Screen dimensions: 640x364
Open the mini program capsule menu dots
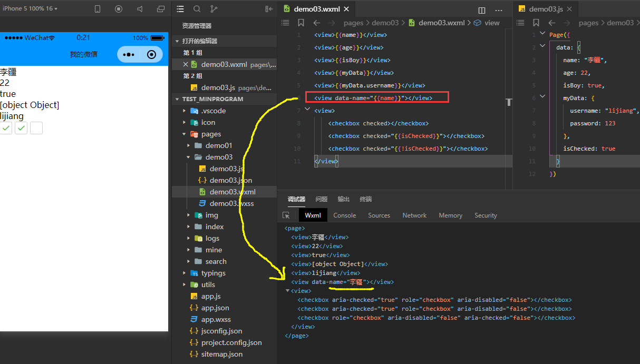pos(129,54)
